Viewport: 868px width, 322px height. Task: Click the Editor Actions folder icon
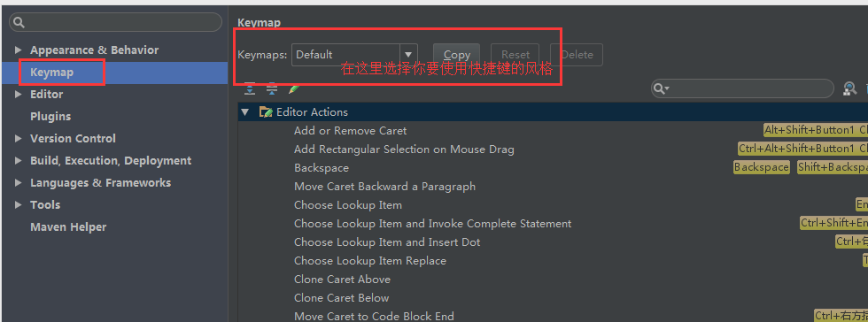267,112
